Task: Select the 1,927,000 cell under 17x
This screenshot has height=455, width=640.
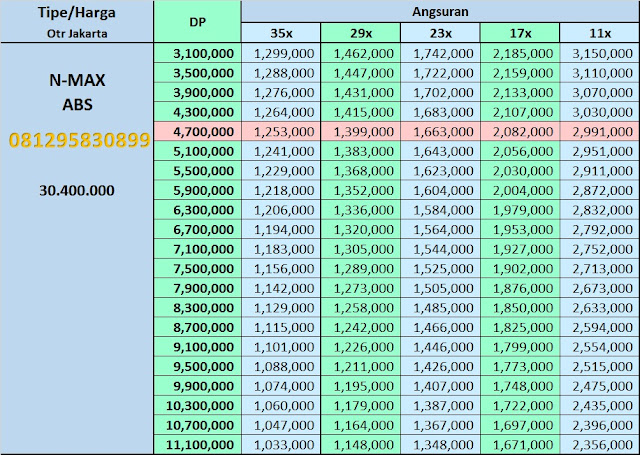Action: [519, 248]
